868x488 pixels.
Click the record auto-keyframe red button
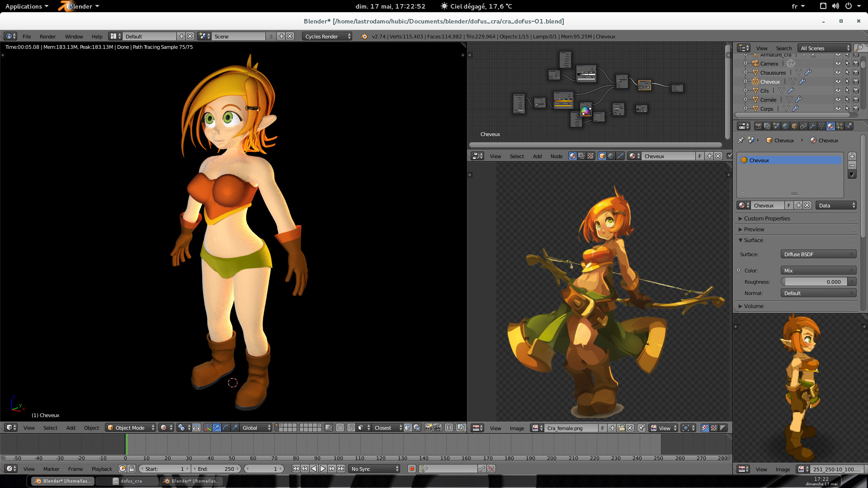411,469
